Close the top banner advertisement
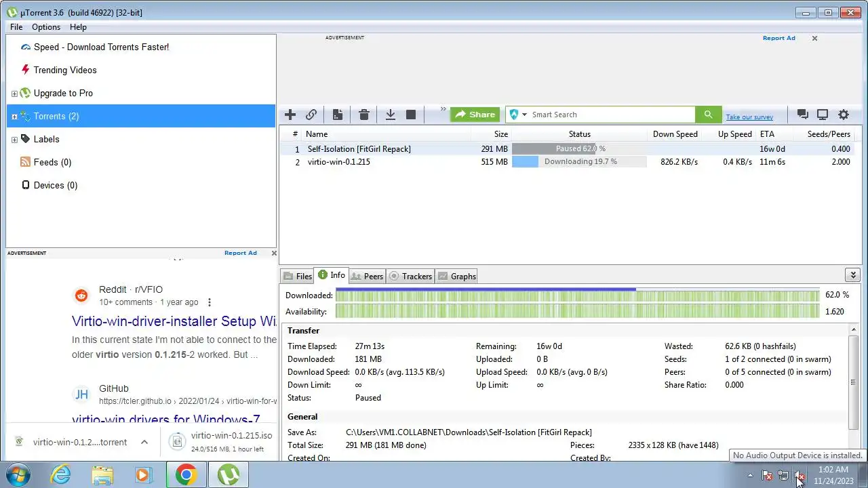The image size is (868, 488). click(x=814, y=38)
